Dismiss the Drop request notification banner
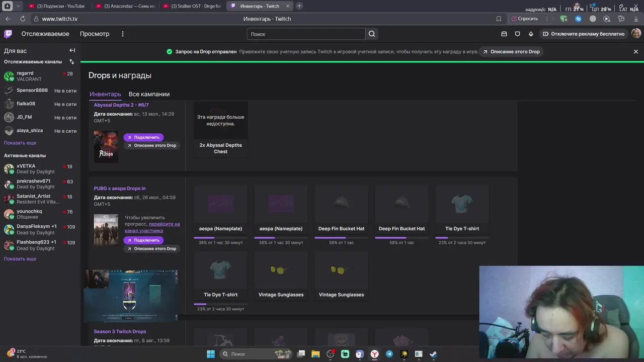This screenshot has width=644, height=362. 635,51
